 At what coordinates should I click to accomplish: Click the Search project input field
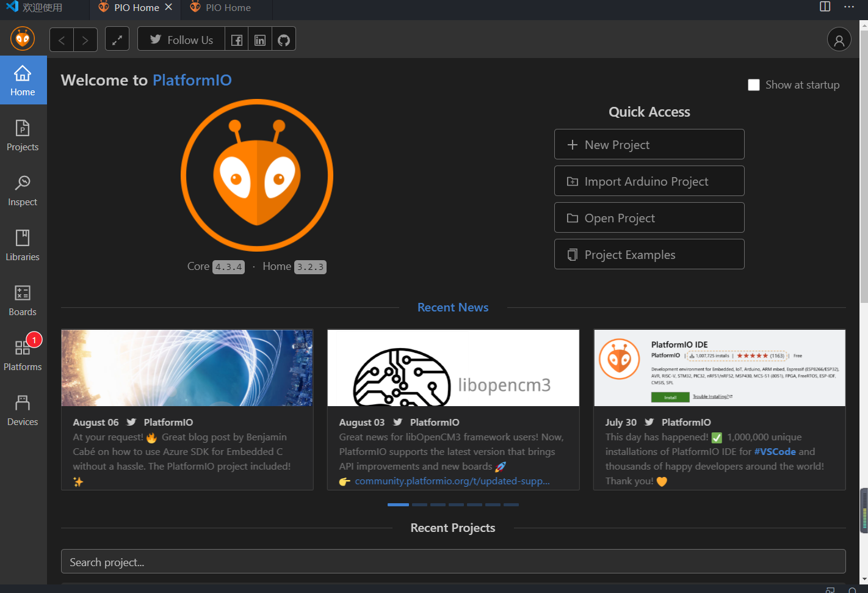tap(454, 562)
